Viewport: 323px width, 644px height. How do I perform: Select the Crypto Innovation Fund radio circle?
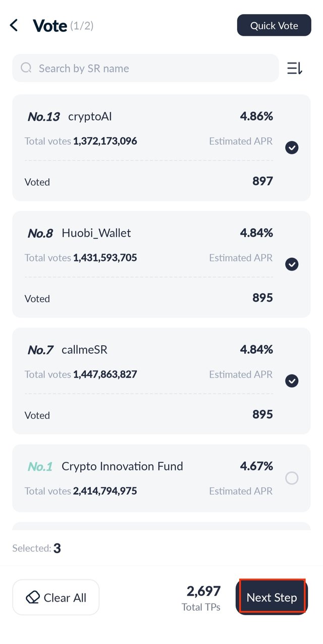tap(292, 478)
